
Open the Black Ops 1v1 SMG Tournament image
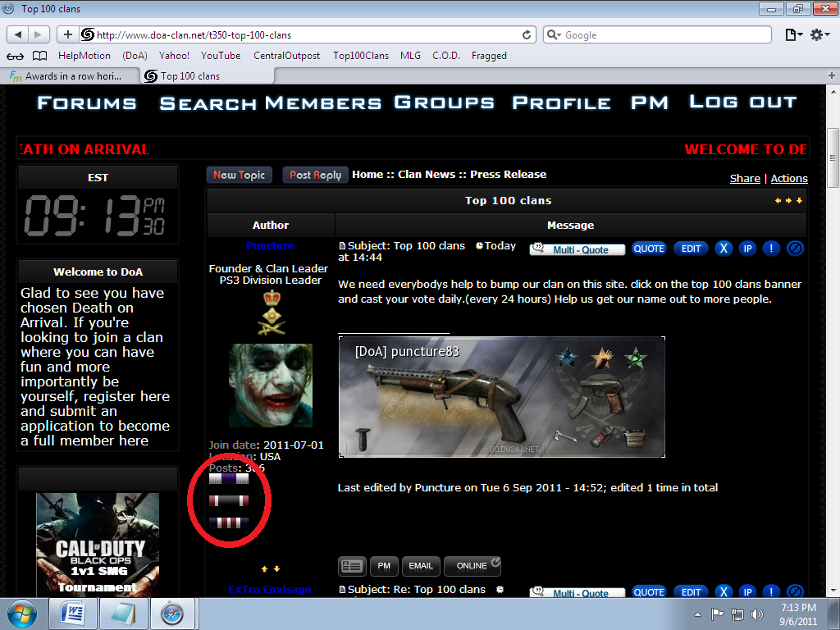(x=98, y=545)
